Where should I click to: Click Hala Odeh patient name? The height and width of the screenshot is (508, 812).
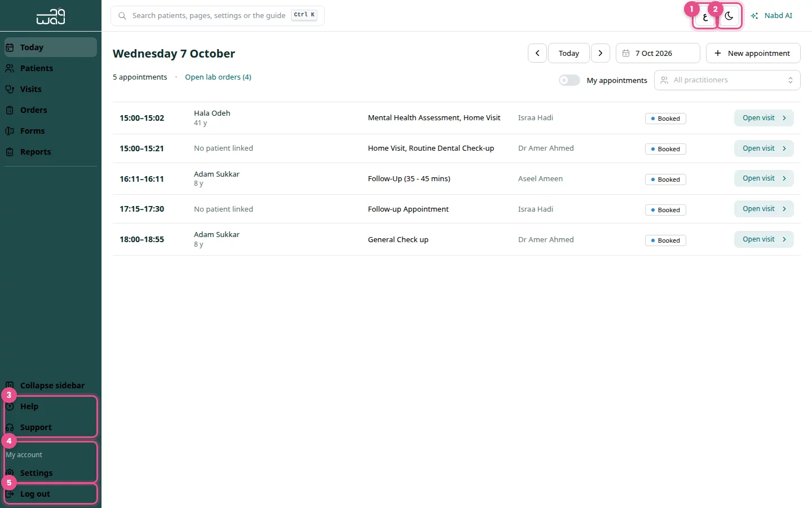pyautogui.click(x=212, y=113)
